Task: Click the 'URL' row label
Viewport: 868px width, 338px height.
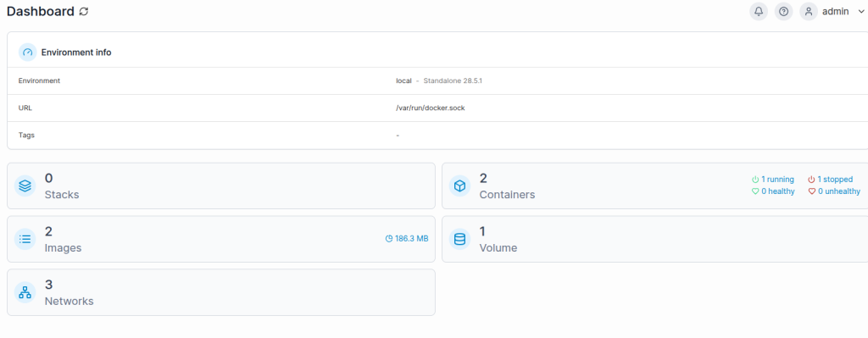Action: tap(25, 108)
